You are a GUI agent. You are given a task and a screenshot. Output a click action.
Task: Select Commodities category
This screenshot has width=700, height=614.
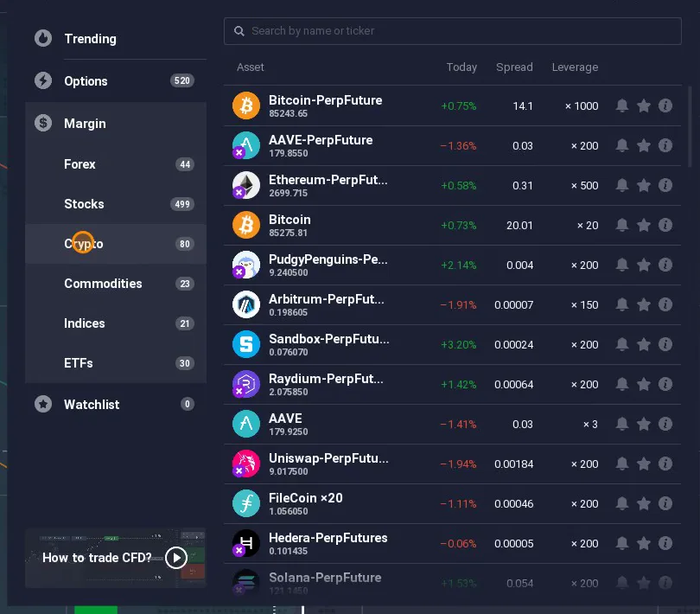click(x=116, y=284)
